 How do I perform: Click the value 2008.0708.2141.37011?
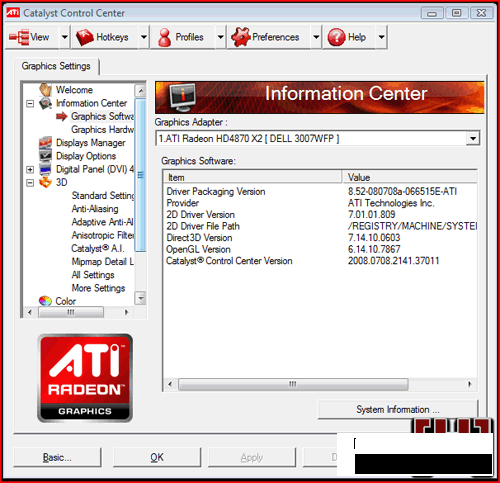(x=394, y=261)
